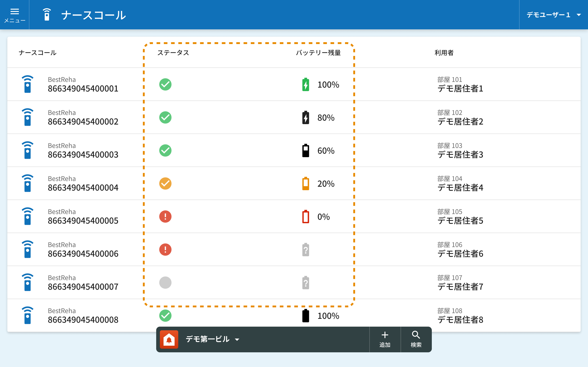Click the dropdown arrow beside デモユーザー1
The width and height of the screenshot is (588, 367).
579,15
